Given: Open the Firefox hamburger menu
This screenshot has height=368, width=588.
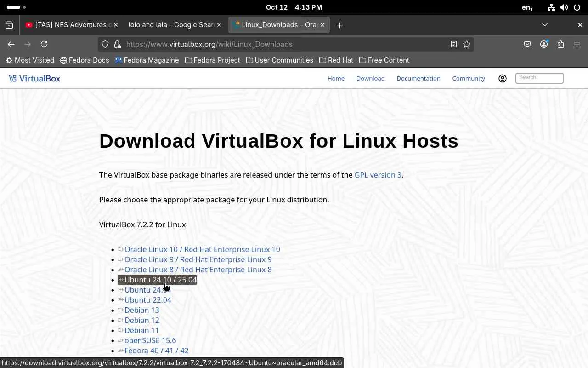Looking at the screenshot, I should click(x=577, y=44).
